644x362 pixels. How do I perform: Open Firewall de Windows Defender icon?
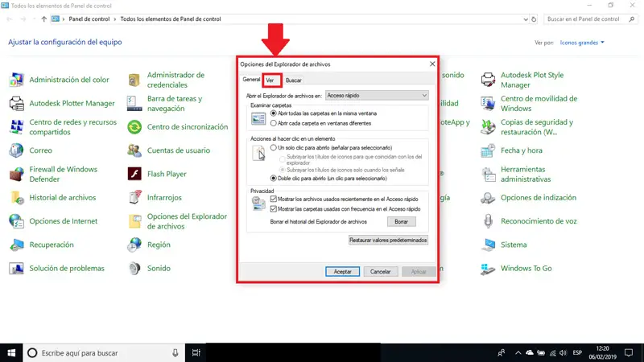pyautogui.click(x=16, y=174)
